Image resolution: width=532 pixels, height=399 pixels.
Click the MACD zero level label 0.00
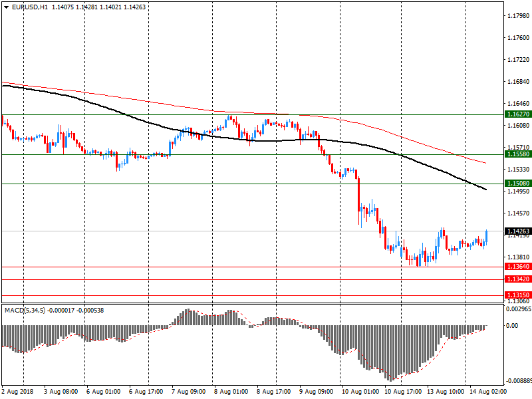pos(512,326)
